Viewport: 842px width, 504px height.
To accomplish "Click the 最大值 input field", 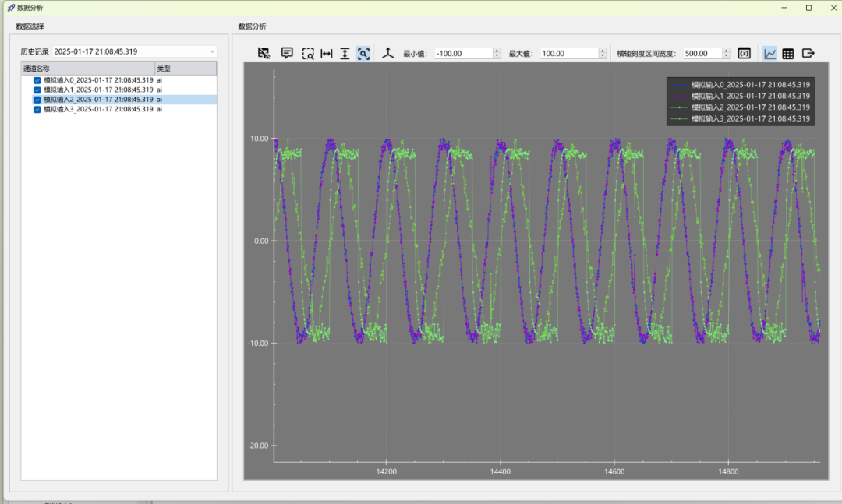I will click(x=569, y=53).
